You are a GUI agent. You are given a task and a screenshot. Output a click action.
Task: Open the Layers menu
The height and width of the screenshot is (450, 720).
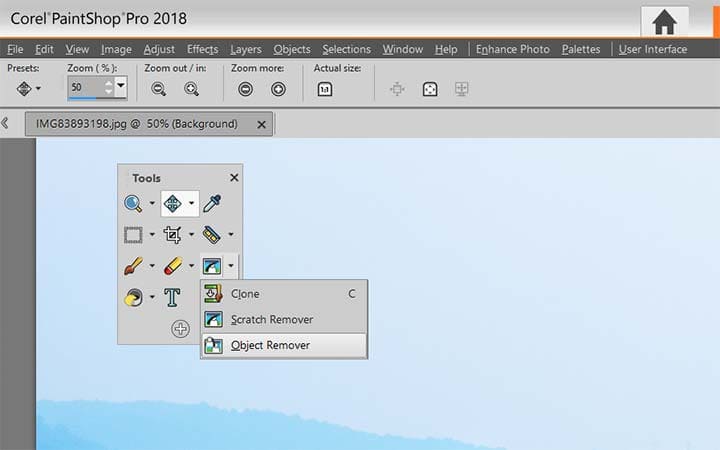[246, 49]
